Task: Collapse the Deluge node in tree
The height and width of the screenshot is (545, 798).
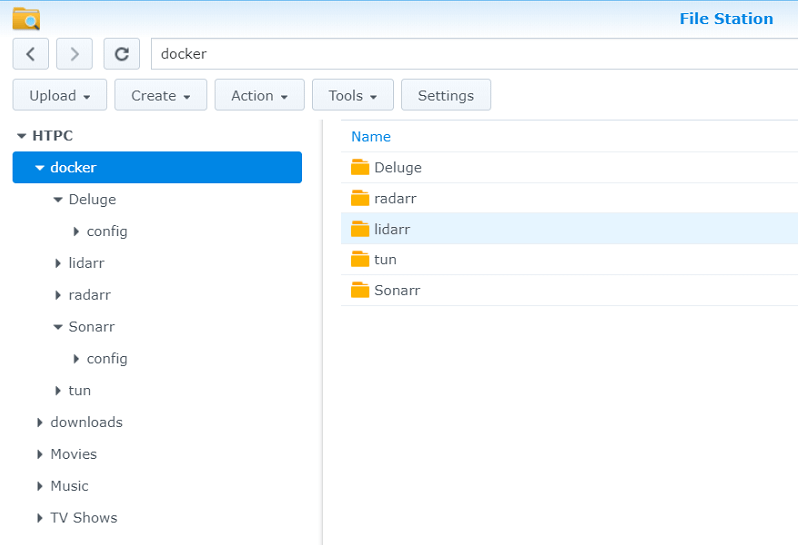Action: coord(58,199)
